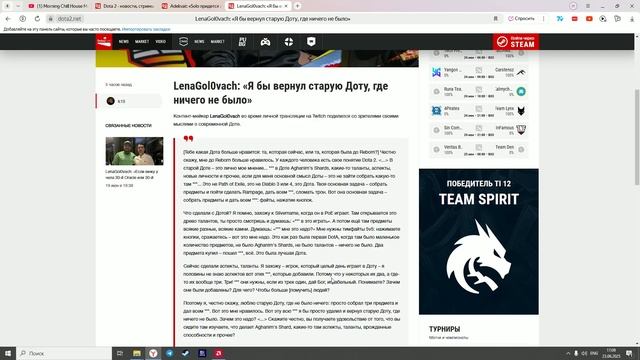Open second MARKET item beside CS icon
Image resolution: width=640 pixels, height=360 pixels.
click(218, 42)
